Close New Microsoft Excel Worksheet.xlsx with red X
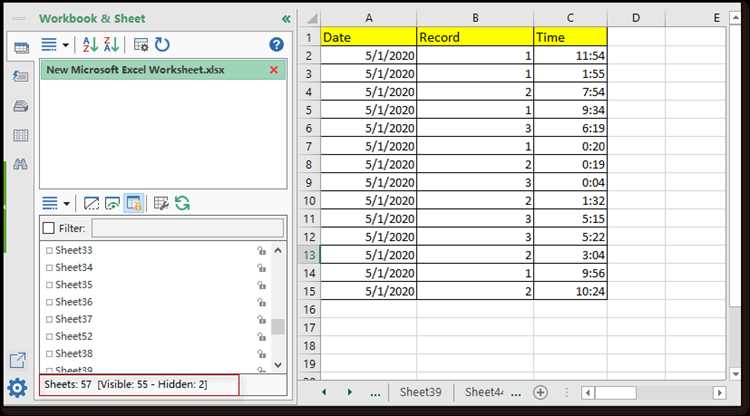Viewport: 750px width, 416px height. point(274,70)
